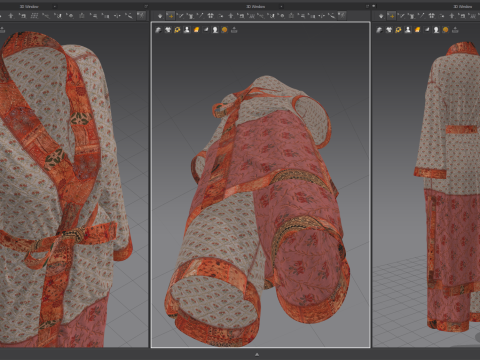480x360 pixels.
Task: Toggle the avatar head silhouette icon in middle viewport
Action: pyautogui.click(x=215, y=30)
